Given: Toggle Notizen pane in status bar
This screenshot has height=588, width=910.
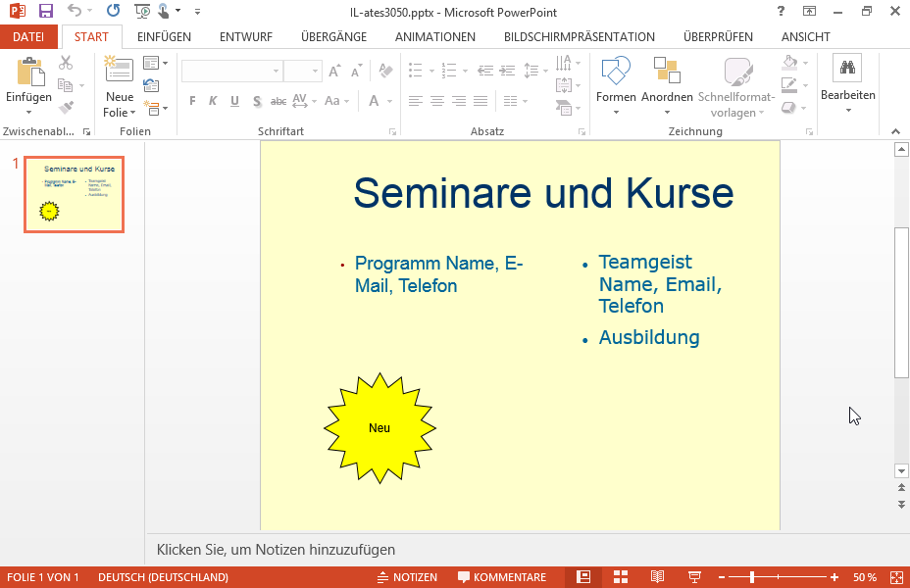Looking at the screenshot, I should point(407,577).
